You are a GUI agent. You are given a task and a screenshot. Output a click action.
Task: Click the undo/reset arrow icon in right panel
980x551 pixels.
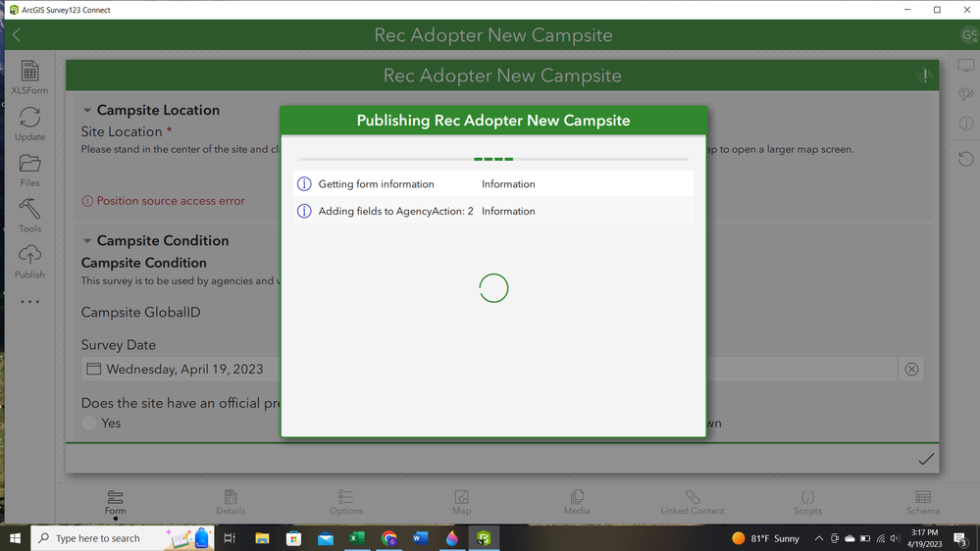click(965, 159)
